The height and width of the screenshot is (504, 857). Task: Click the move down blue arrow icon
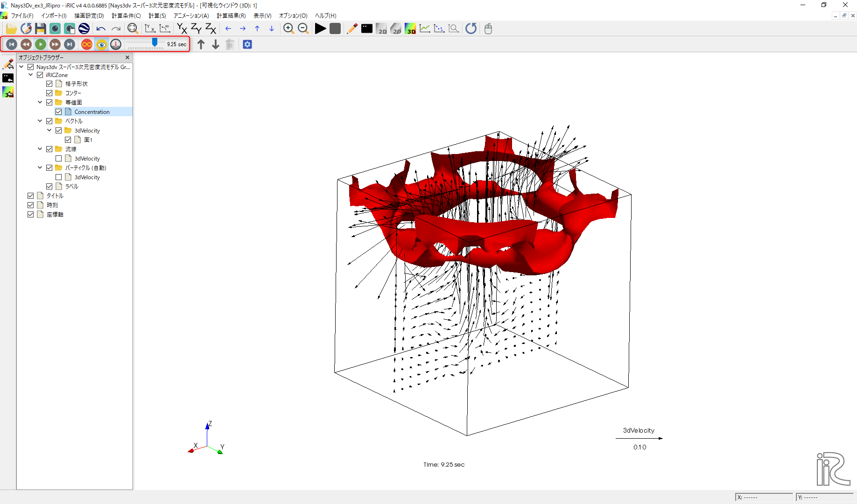[272, 28]
